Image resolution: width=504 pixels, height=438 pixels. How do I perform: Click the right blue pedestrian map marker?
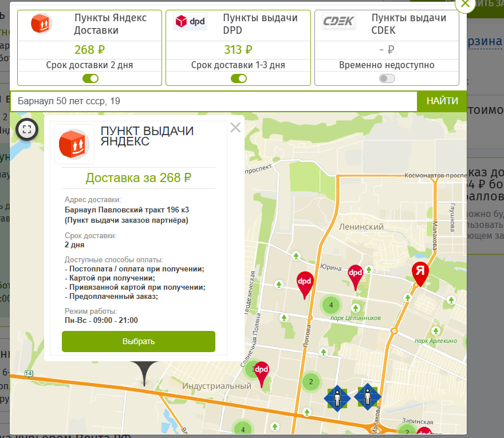368,397
